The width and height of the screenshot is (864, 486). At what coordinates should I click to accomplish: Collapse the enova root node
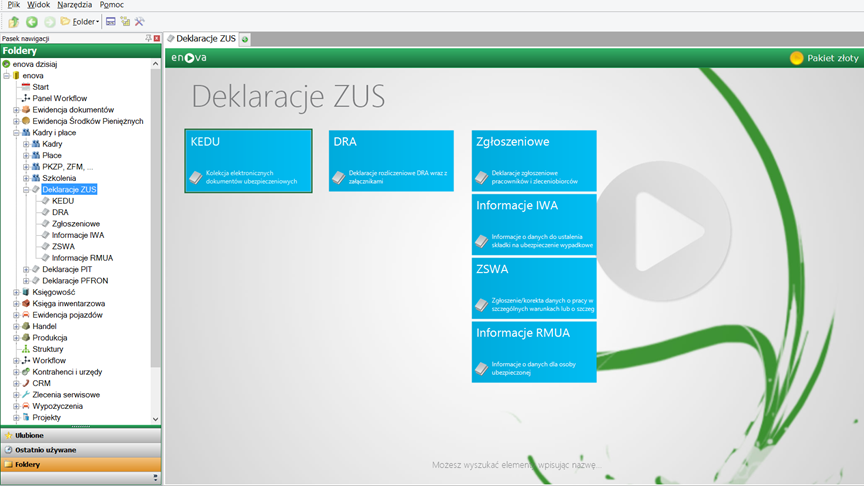tap(7, 75)
